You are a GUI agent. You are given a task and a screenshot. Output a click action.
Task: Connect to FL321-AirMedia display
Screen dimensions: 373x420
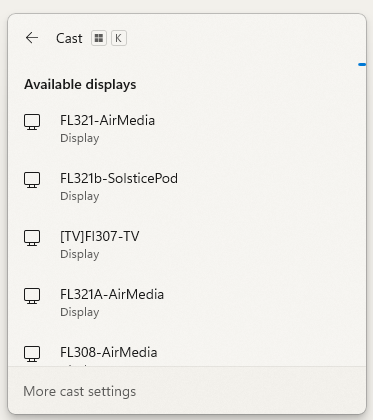187,129
